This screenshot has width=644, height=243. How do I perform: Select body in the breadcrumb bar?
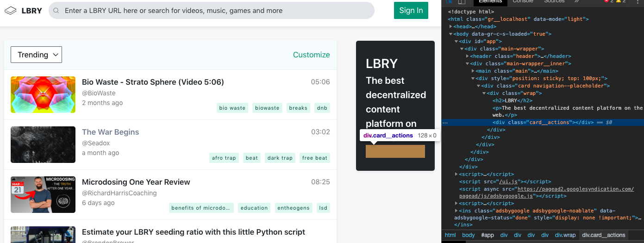pos(469,235)
